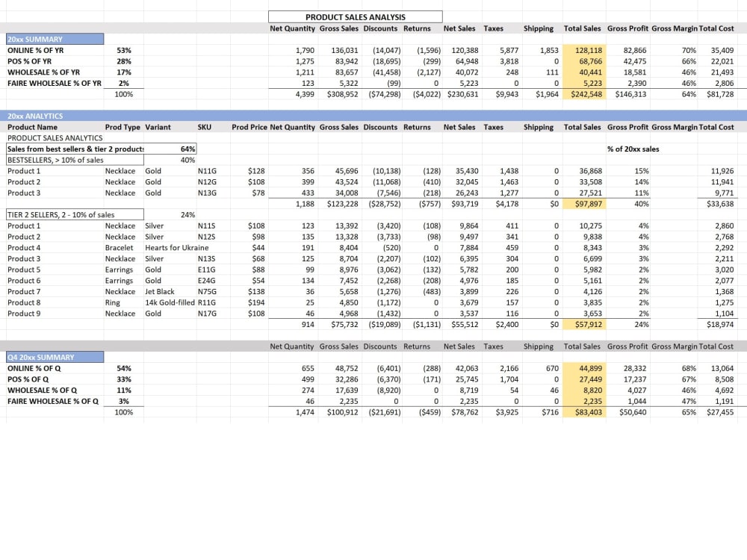Click 'Sales from best sellers & tier 2' cell
This screenshot has height=560, width=747.
pyautogui.click(x=75, y=149)
